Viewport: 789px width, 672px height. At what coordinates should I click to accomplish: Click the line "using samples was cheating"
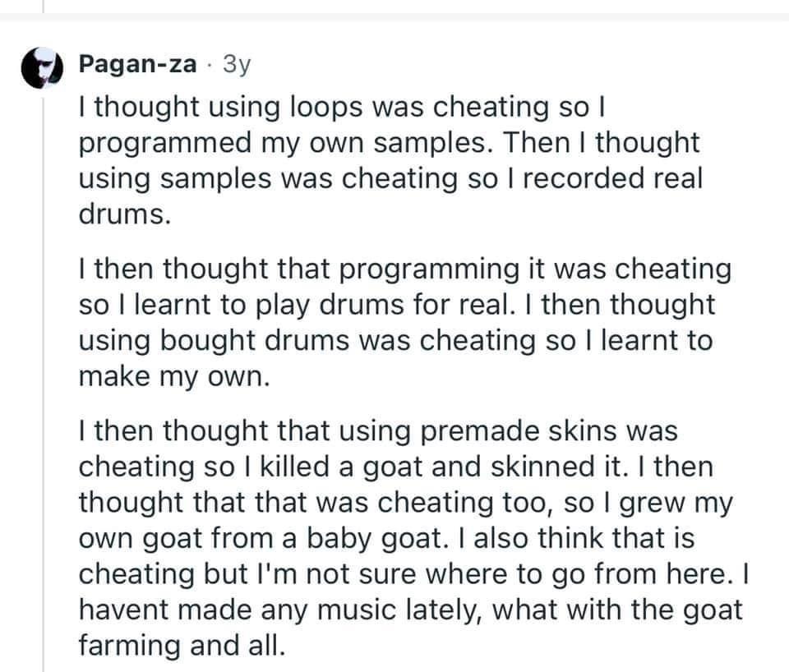click(x=390, y=179)
